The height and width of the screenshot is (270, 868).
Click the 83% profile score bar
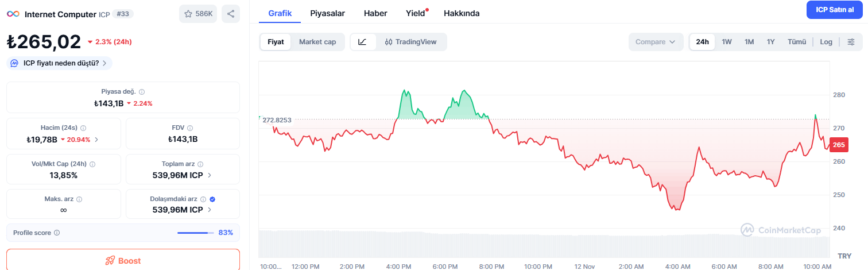point(195,233)
